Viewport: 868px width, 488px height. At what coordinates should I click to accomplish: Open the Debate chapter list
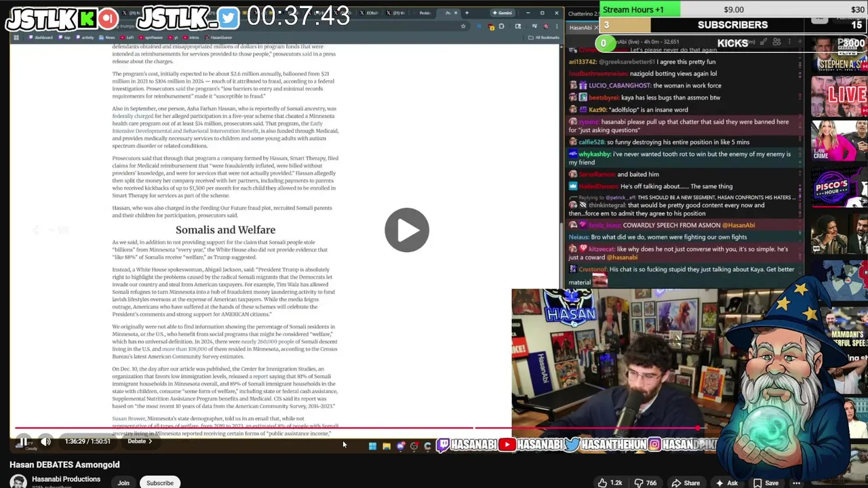(x=140, y=441)
